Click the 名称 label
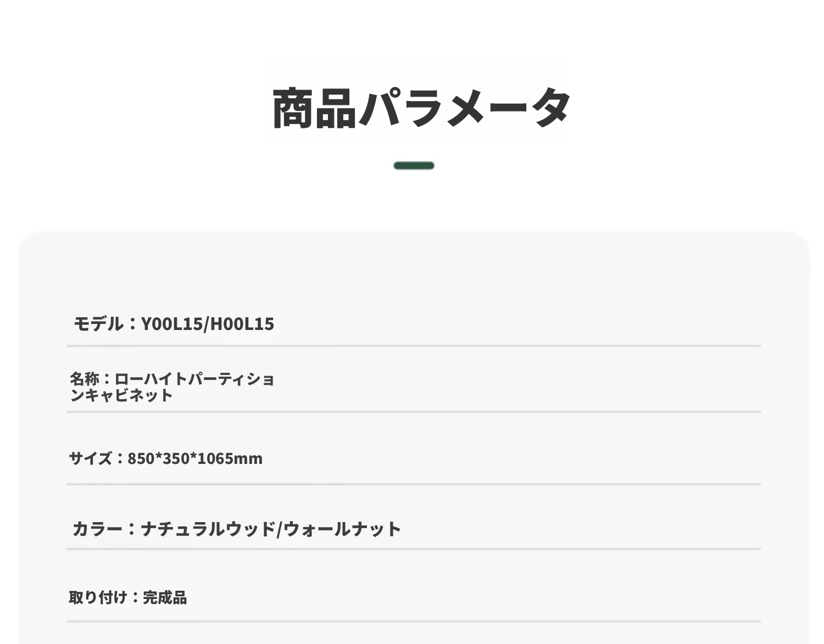 tap(84, 379)
